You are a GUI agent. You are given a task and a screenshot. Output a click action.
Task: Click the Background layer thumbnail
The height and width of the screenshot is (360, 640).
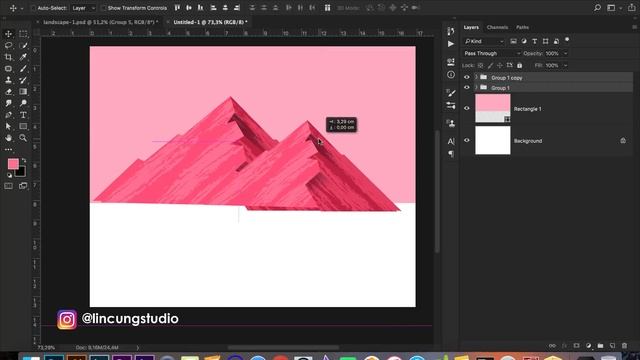(493, 140)
